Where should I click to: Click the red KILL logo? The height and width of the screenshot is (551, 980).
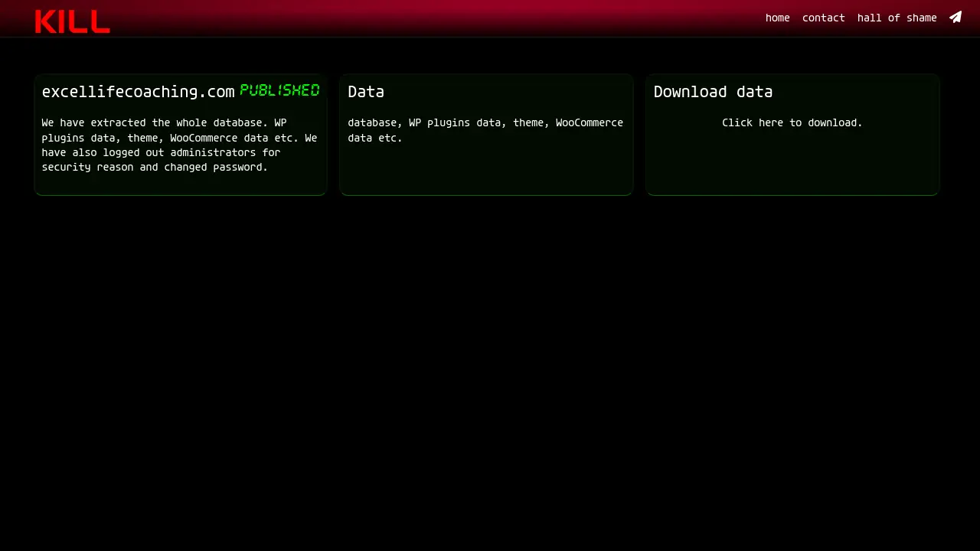pos(73,21)
